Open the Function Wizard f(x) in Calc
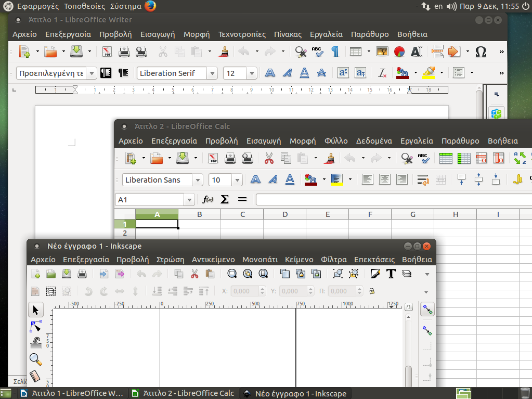Screen dimensions: 532x399 pos(208,199)
